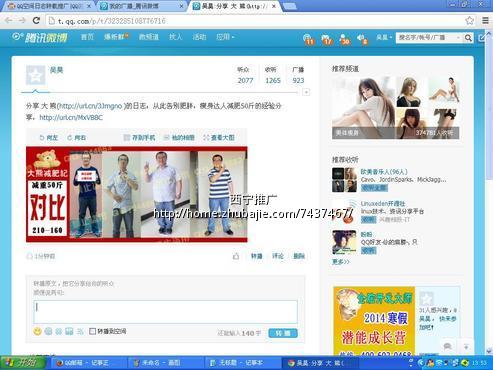Open 找人 in navigation bar
This screenshot has width=493, height=370.
pos(175,37)
